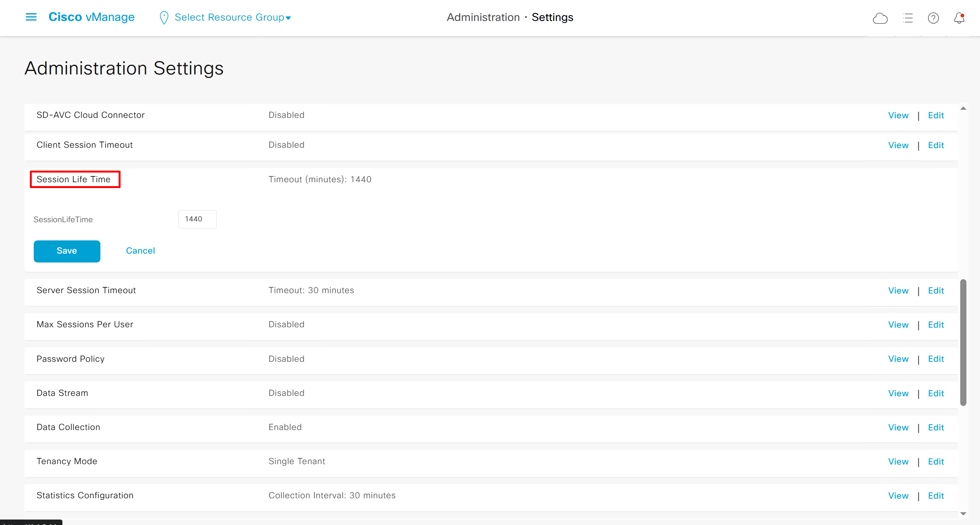Image resolution: width=980 pixels, height=525 pixels.
Task: Edit the Password Policy setting
Action: pos(935,359)
